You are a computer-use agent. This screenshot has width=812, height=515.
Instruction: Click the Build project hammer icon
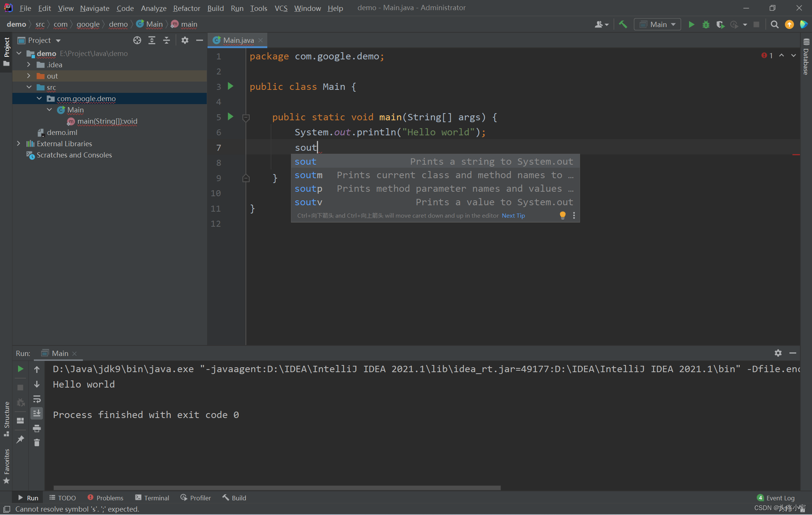(623, 24)
